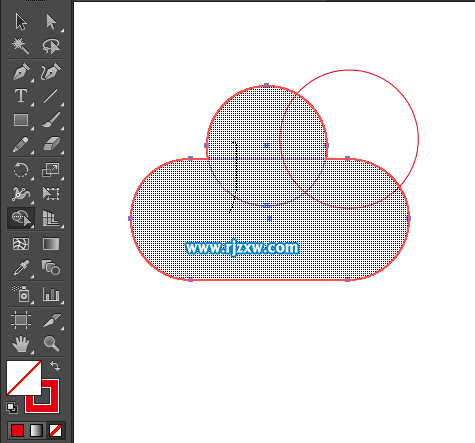Set paint mode to None
This screenshot has width=475, height=443.
(x=56, y=430)
